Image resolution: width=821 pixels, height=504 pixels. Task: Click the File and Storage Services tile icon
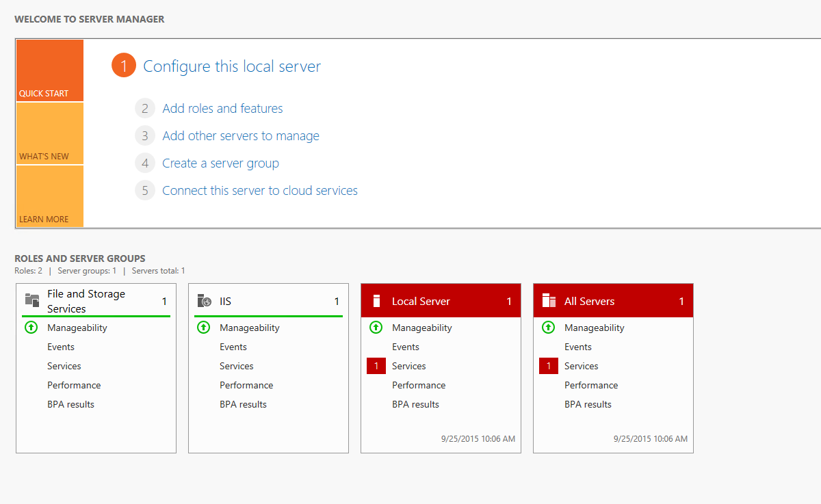point(31,300)
